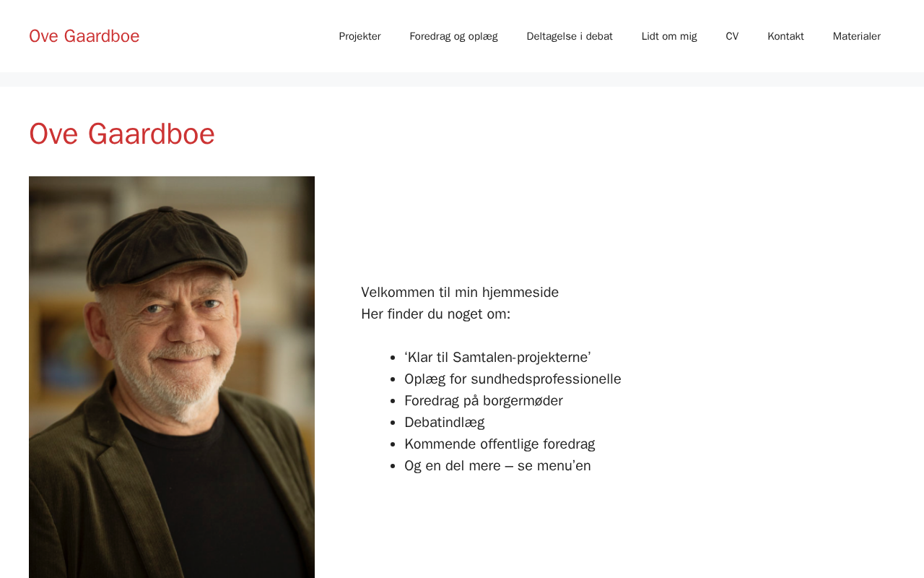Click the bullet marker beside Debatindlæg
Viewport: 924px width, 578px height.
click(393, 423)
